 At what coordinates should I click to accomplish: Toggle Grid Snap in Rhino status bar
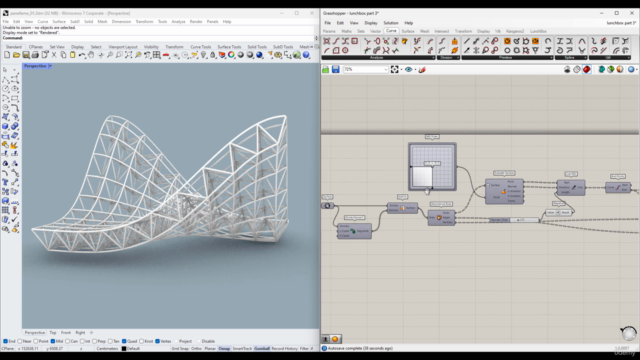point(180,349)
